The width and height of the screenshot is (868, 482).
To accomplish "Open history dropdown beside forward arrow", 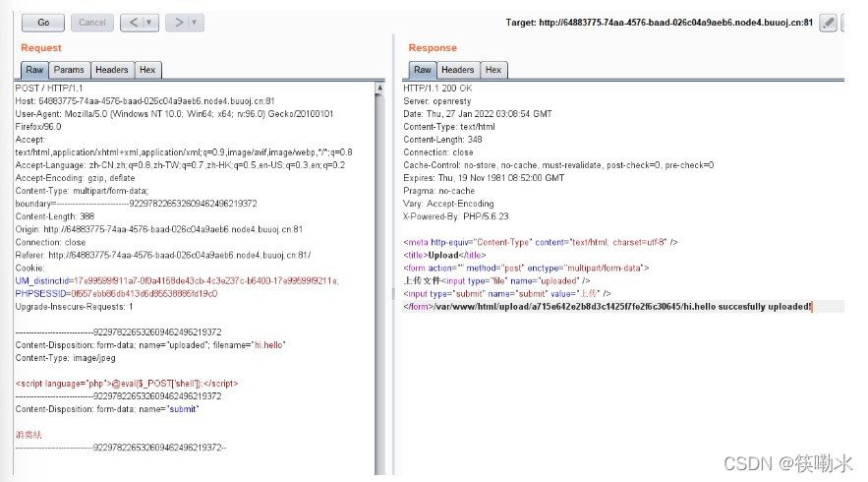I will 196,23.
